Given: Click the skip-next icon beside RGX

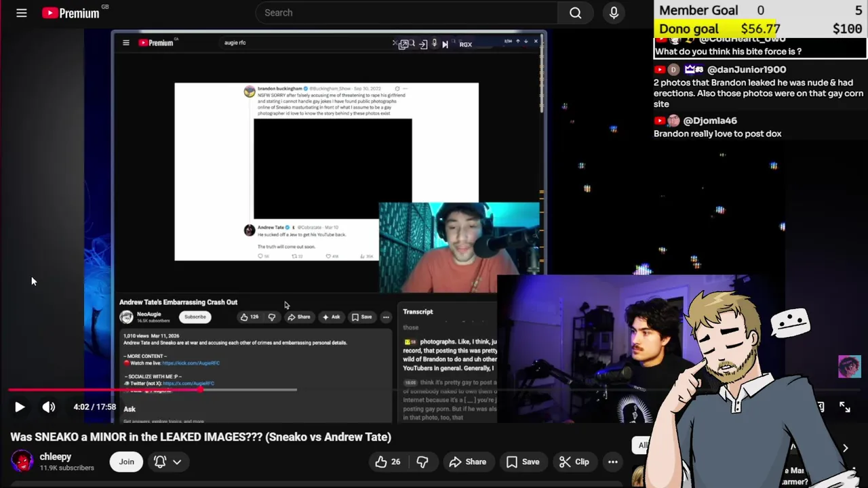Looking at the screenshot, I should pos(445,45).
